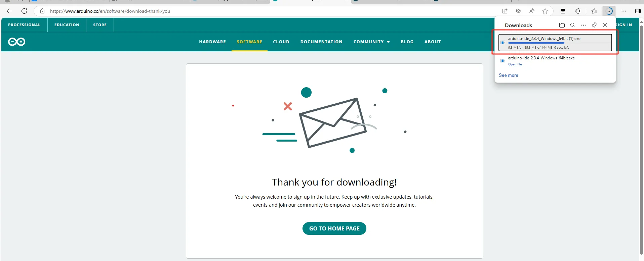Viewport: 644px width, 261px height.
Task: Click the dark wallet toolbar icon
Action: pos(563,11)
